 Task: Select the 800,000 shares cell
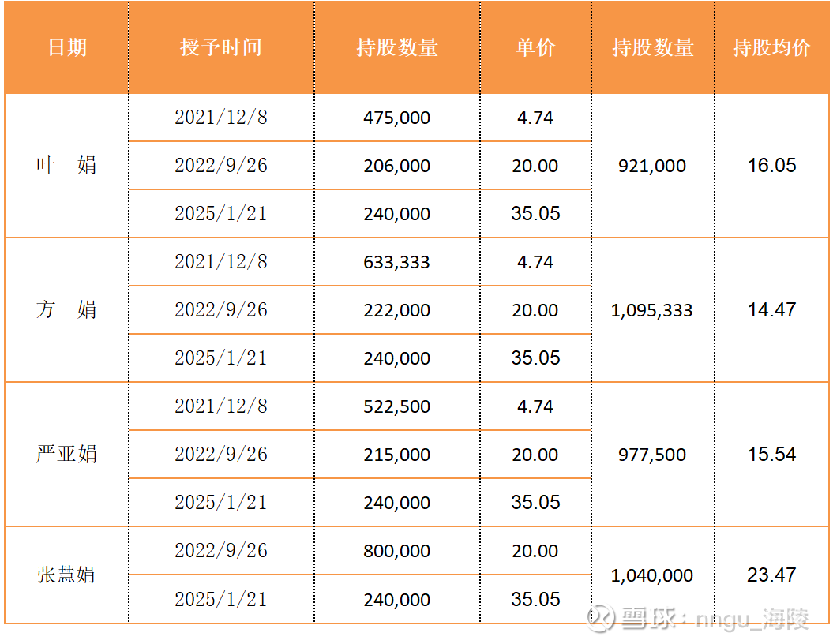tap(397, 552)
